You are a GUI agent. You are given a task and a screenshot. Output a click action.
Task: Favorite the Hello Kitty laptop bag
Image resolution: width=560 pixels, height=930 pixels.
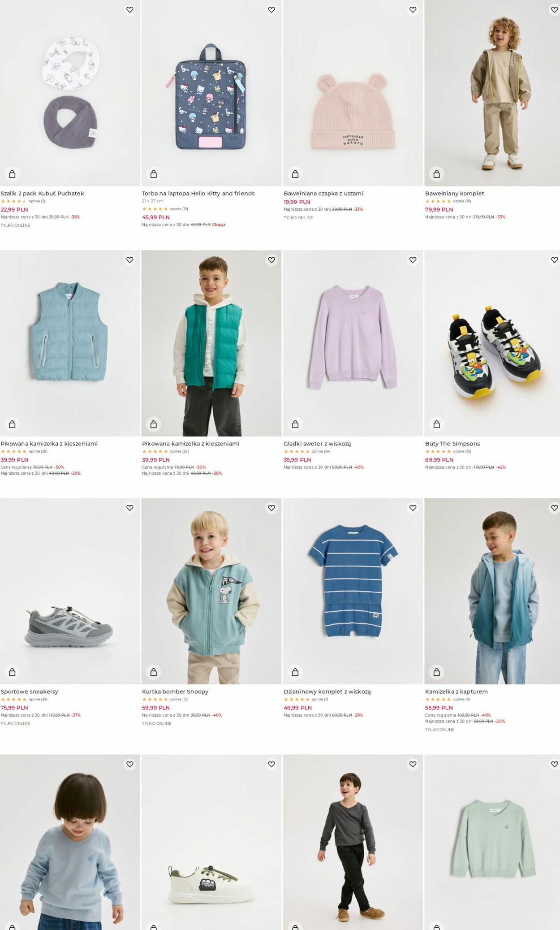click(271, 10)
